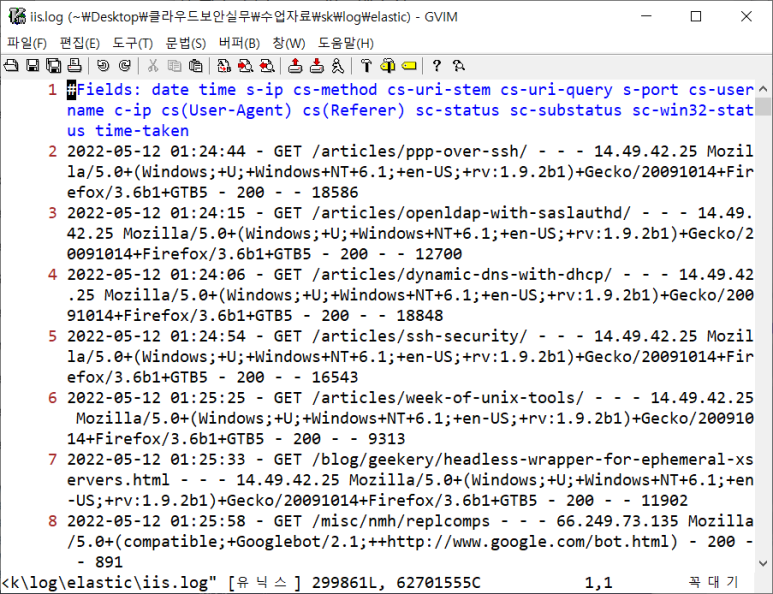Click '/articles/week-of-unix-tools/' on line 6

point(448,398)
